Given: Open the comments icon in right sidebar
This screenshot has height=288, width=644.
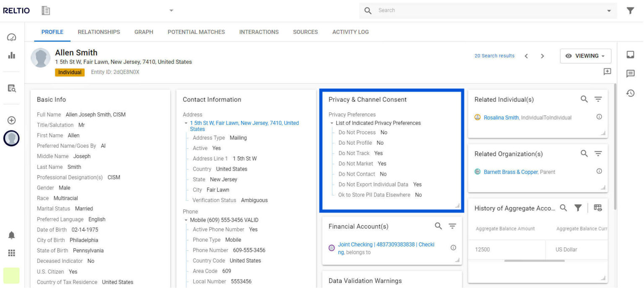Looking at the screenshot, I should 630,74.
